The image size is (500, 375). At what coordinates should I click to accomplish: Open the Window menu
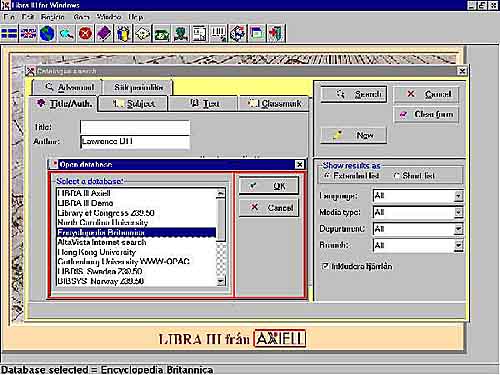coord(109,17)
